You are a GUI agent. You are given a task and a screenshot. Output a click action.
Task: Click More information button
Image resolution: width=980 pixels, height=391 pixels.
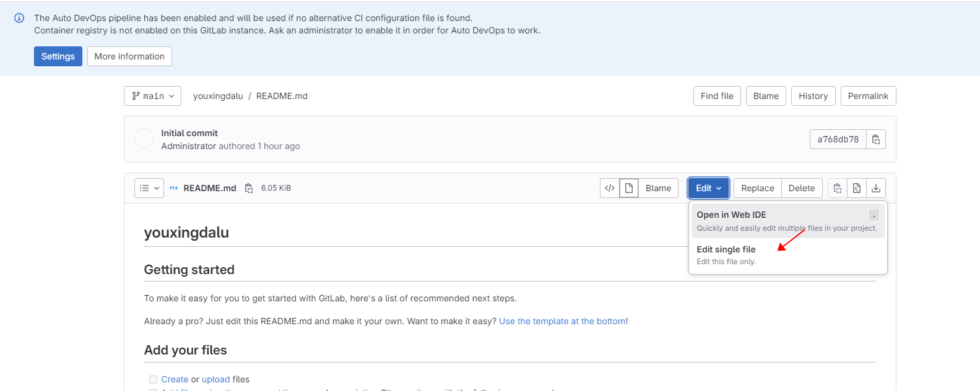click(129, 56)
